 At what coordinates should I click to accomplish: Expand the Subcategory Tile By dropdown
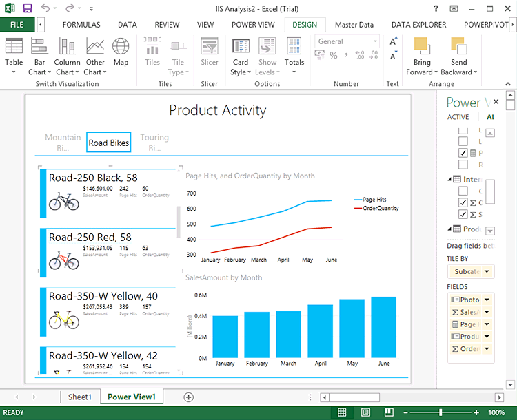[x=487, y=271]
